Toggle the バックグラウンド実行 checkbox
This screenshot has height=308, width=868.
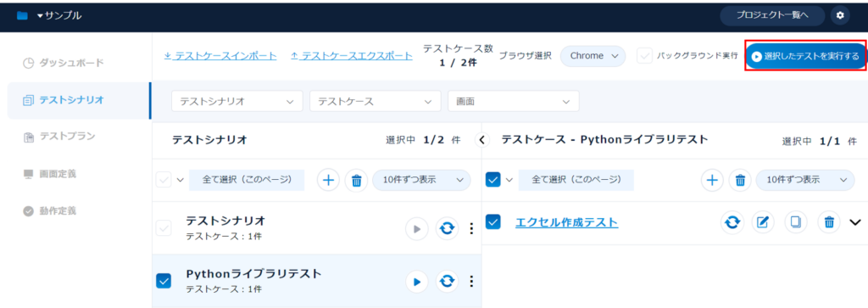644,56
